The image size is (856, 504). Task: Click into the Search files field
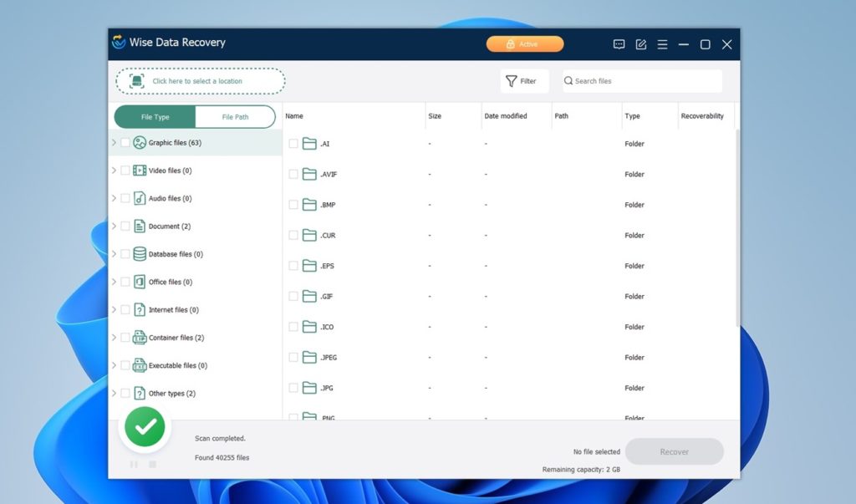pos(644,81)
